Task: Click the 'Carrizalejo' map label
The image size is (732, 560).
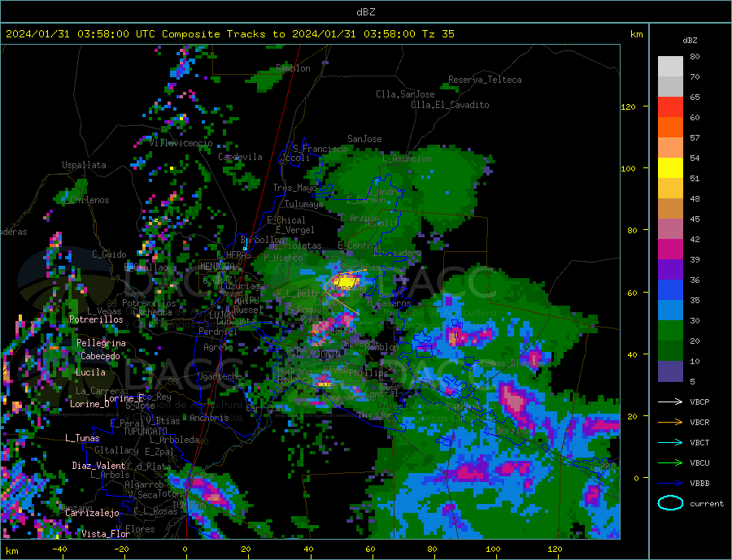Action: (x=92, y=513)
